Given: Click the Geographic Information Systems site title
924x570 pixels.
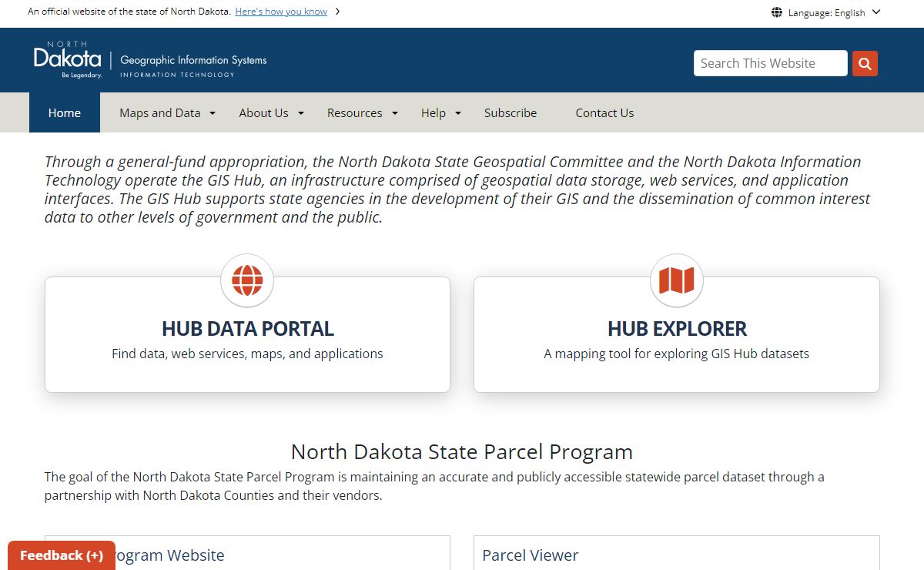Looking at the screenshot, I should (x=193, y=60).
